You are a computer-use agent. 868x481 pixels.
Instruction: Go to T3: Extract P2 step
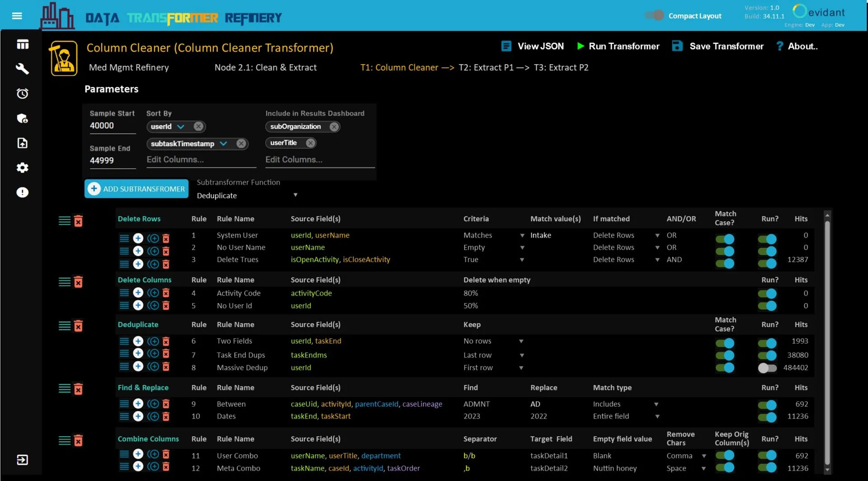561,67
